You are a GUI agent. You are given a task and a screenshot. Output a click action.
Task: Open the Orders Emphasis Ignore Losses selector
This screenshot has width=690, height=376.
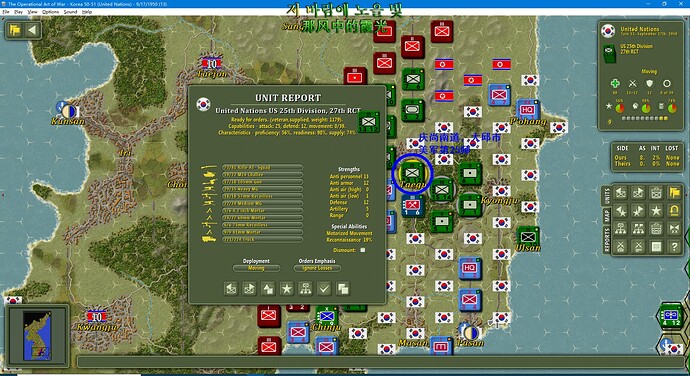[x=317, y=268]
